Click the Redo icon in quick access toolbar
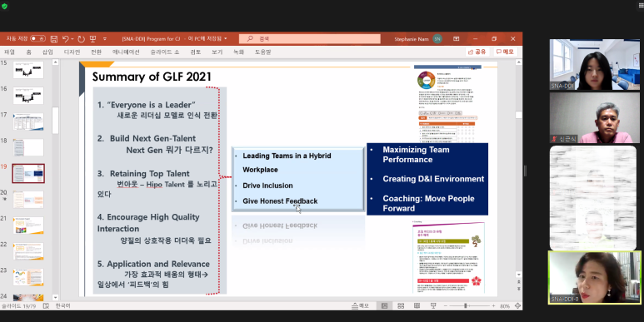 [x=81, y=39]
